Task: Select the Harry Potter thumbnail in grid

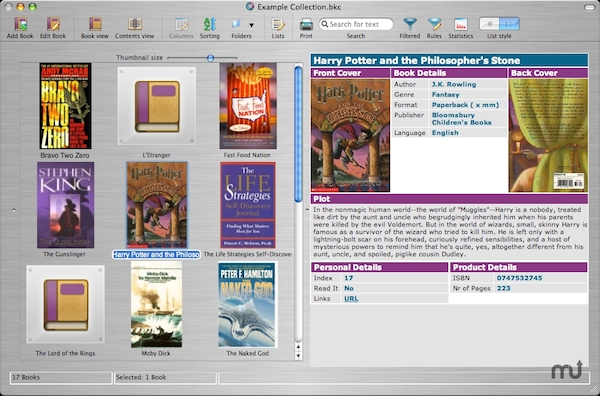Action: 157,205
